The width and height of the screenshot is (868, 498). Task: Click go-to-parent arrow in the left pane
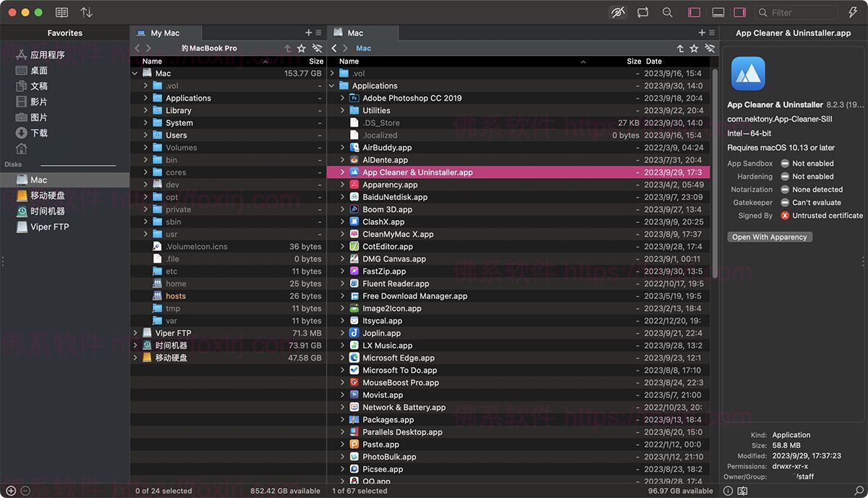287,48
